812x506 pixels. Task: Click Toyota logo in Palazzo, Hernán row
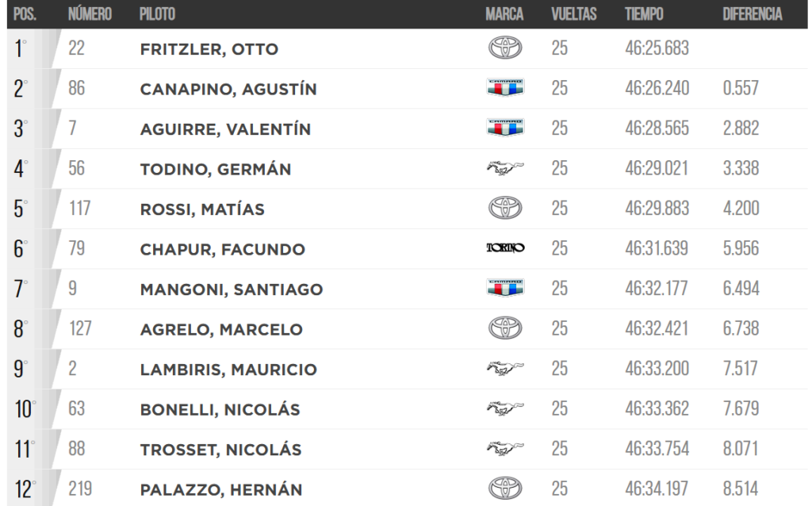click(505, 489)
